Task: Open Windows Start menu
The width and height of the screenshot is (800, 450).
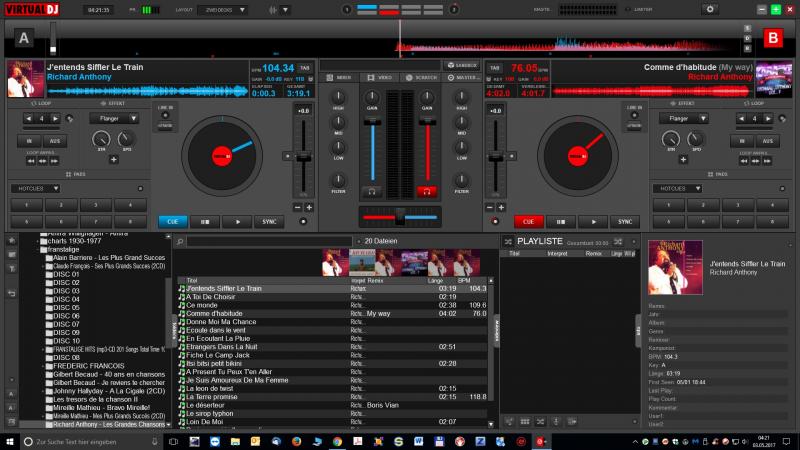Action: [10, 441]
